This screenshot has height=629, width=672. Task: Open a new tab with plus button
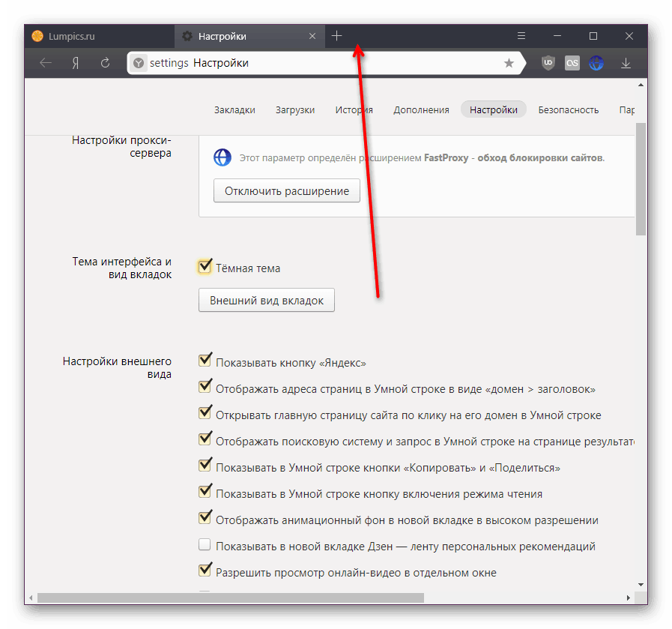point(337,36)
